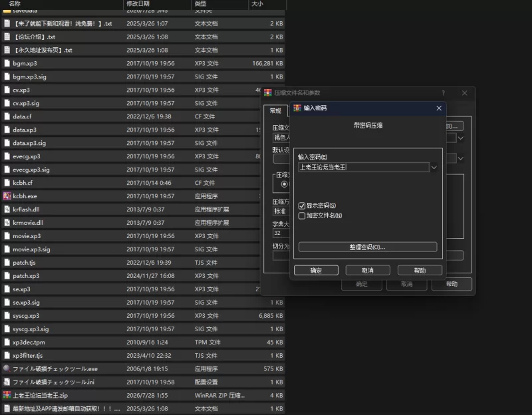The image size is (532, 415).
Task: Click the data.cf file icon
Action: [x=7, y=116]
